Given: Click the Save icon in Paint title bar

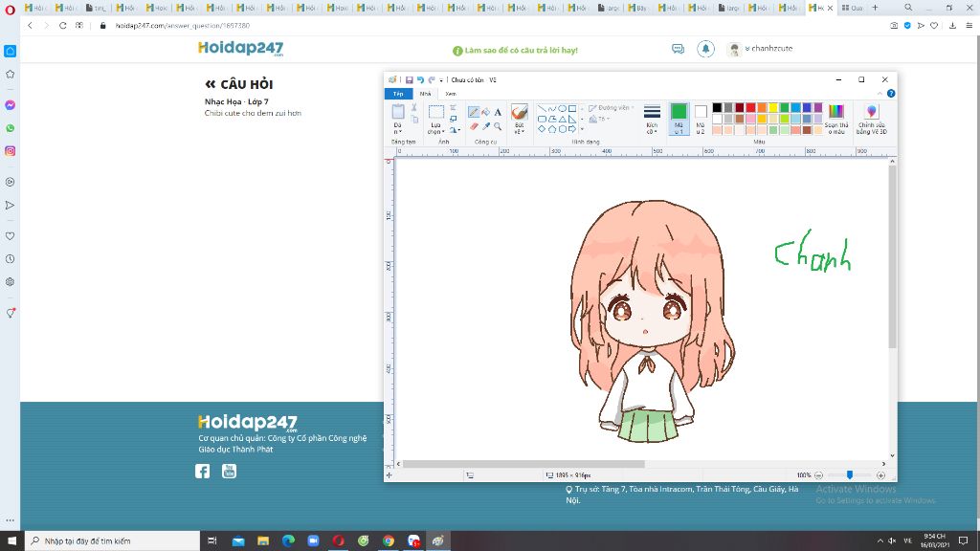Looking at the screenshot, I should 409,80.
